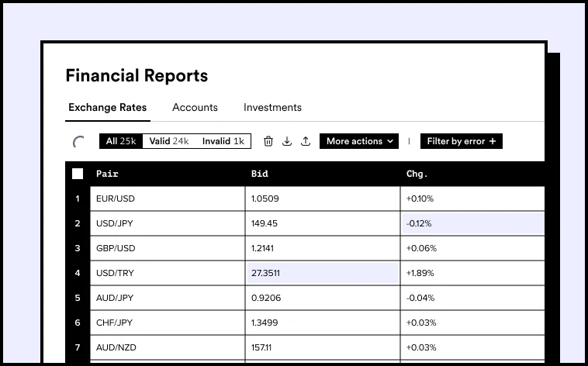Click the highlighted -0.12% change cell
588x366 pixels.
[472, 223]
